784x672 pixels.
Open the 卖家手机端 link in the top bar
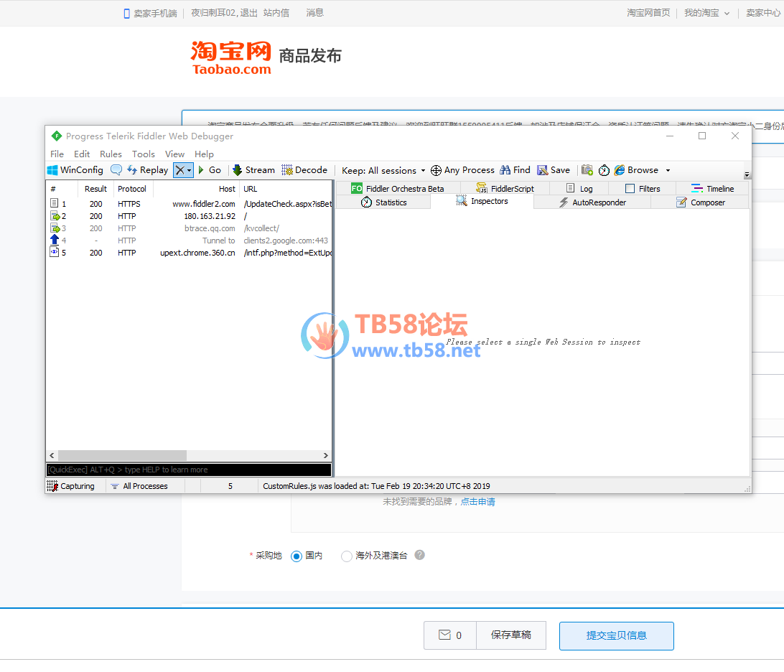(151, 14)
